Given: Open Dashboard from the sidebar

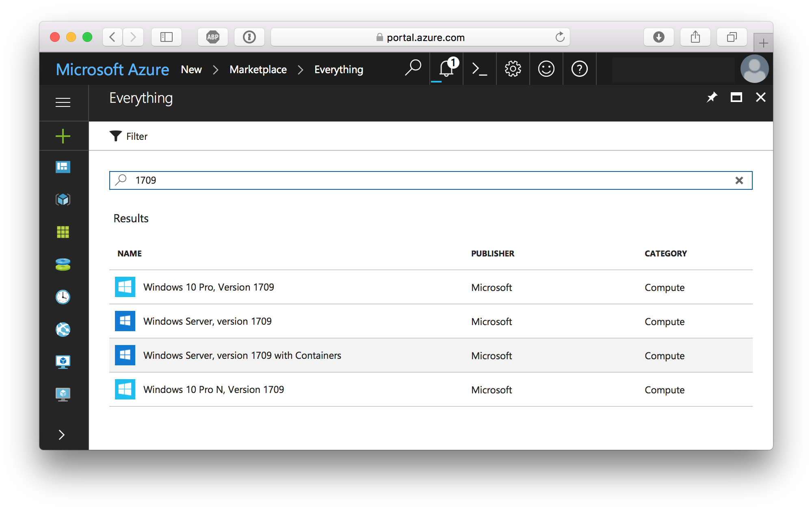Looking at the screenshot, I should (63, 167).
